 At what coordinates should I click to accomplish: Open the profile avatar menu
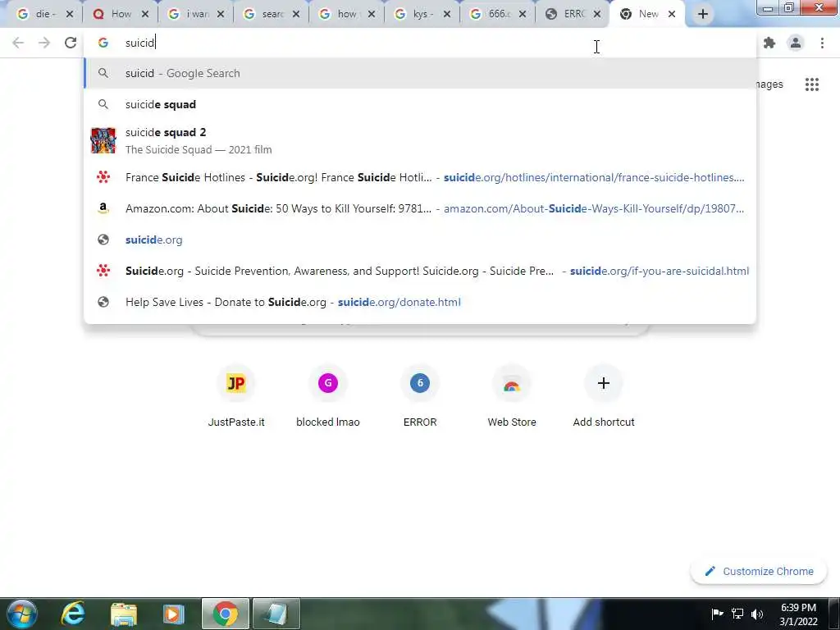(796, 43)
